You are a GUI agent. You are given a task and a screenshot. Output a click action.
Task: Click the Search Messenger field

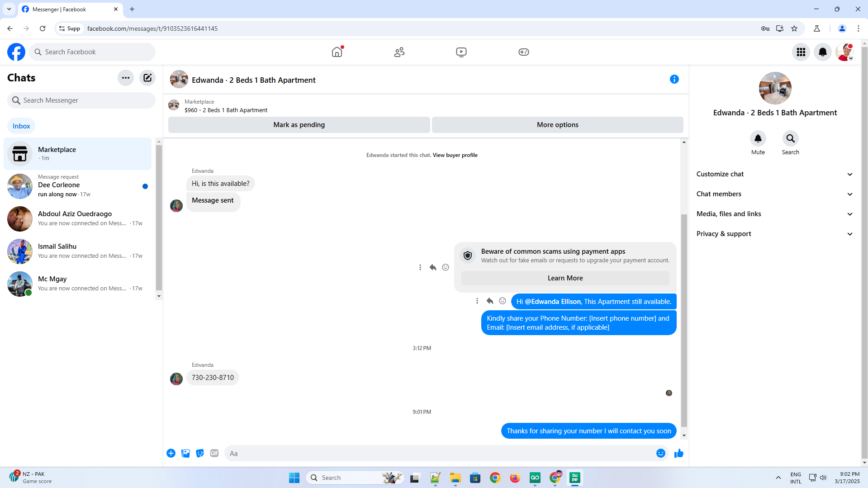pos(81,100)
